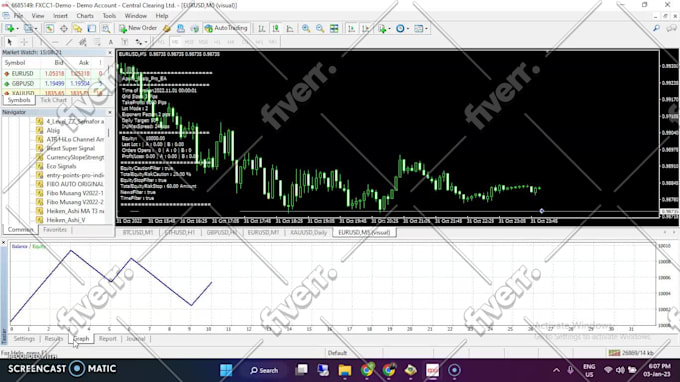Open MetaEditor from the toolbar
Image resolution: width=680 pixels, height=382 pixels.
pyautogui.click(x=167, y=28)
